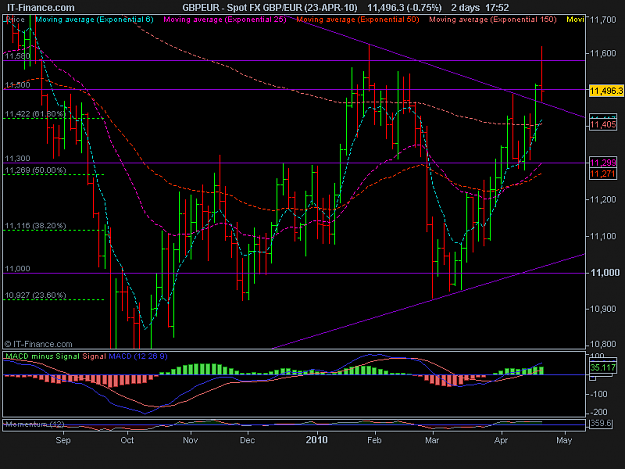Select the 11,580 horizontal level label

click(x=17, y=56)
